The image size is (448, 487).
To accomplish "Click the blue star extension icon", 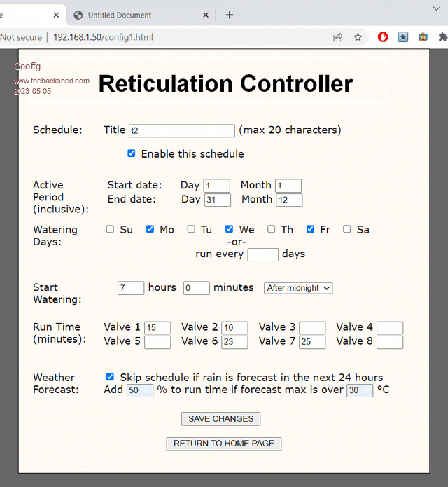I will [403, 37].
